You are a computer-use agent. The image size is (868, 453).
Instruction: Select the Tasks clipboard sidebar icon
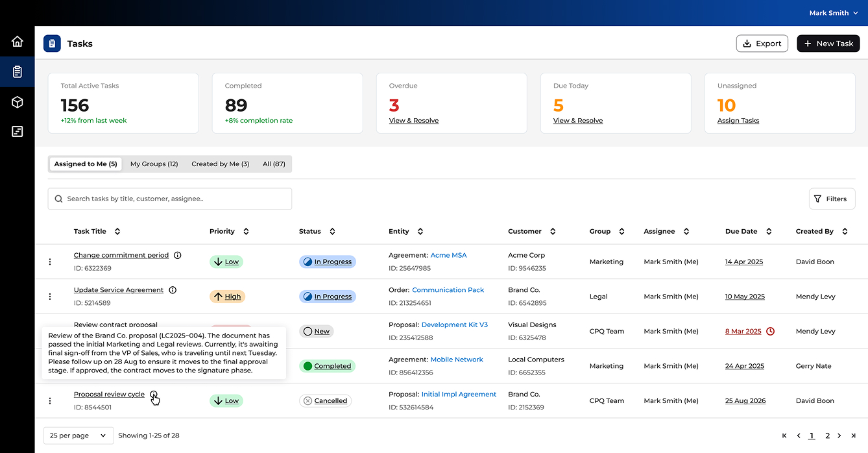coord(18,72)
